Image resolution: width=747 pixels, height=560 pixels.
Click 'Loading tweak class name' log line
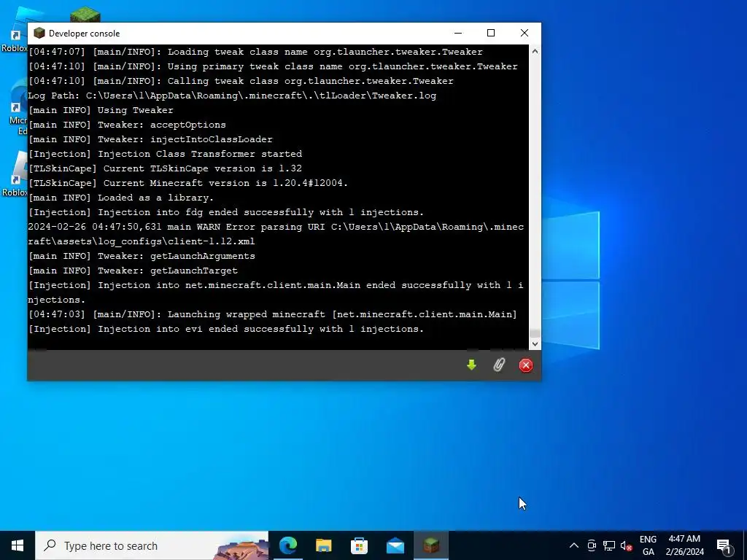[255, 52]
